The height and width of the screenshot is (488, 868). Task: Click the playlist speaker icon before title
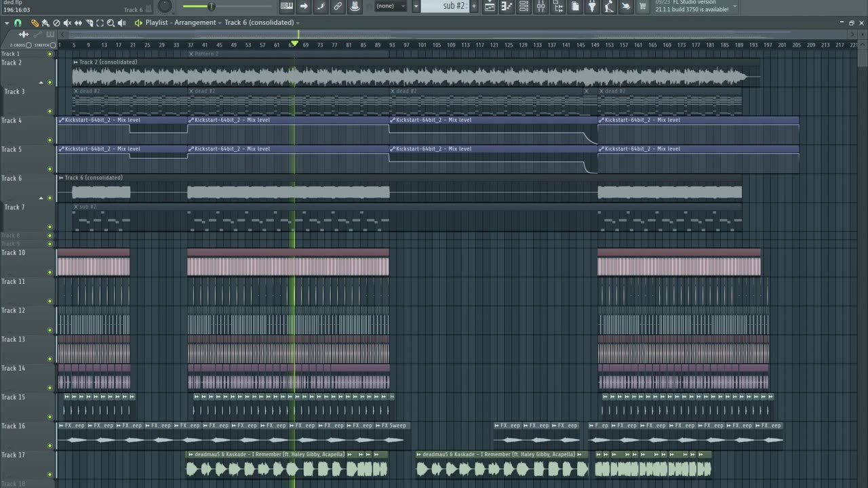coord(138,22)
